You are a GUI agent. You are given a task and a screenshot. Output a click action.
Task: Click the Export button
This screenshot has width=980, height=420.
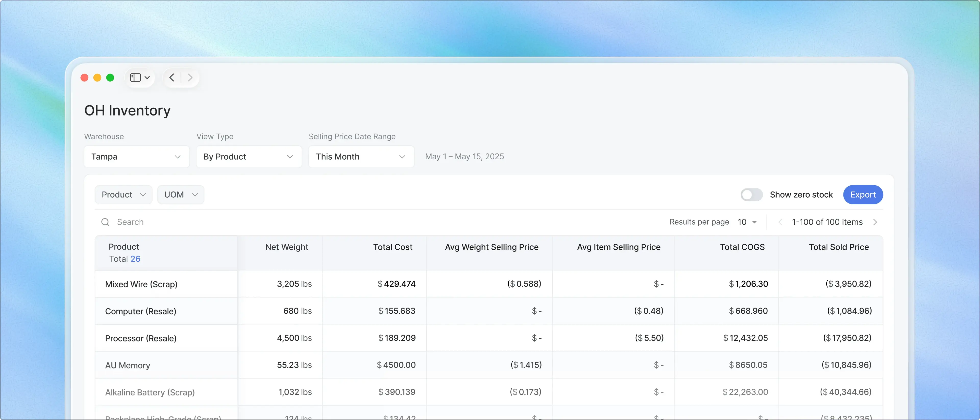(863, 195)
